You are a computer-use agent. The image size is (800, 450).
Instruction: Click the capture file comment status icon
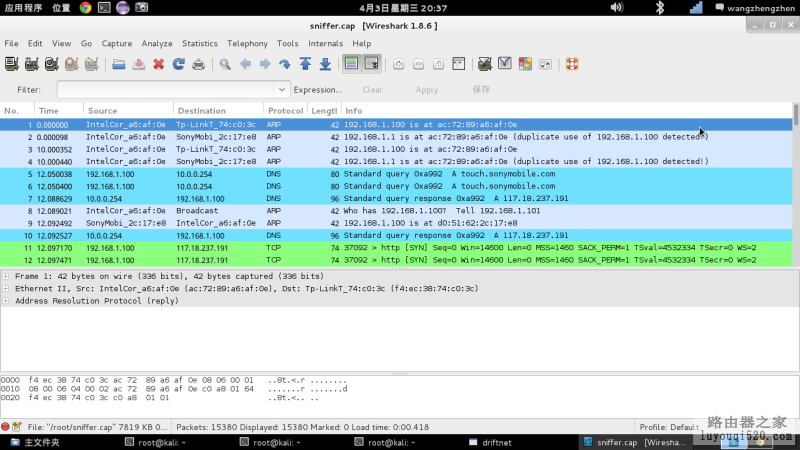click(x=17, y=427)
